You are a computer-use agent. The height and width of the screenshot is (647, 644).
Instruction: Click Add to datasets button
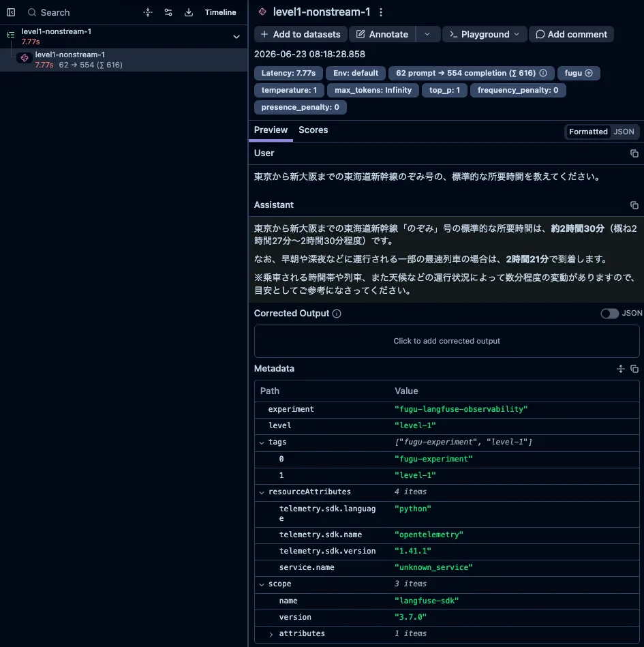(x=301, y=34)
